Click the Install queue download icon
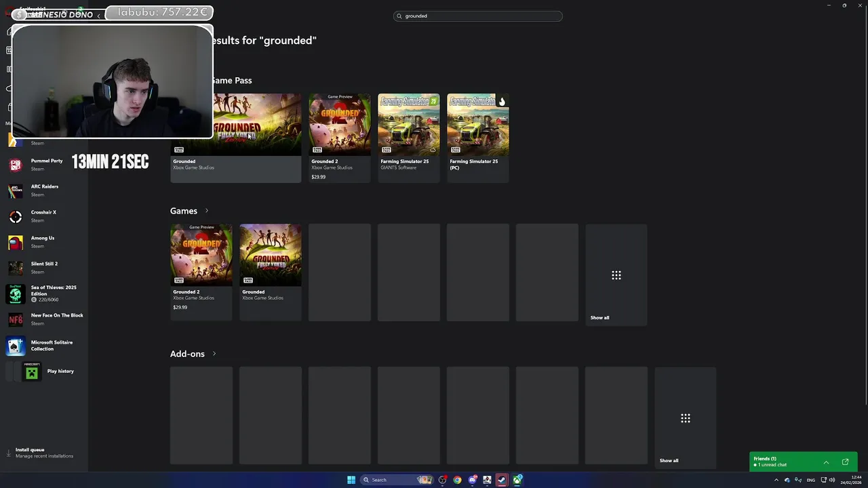Screen dimensions: 868x488 (9, 452)
